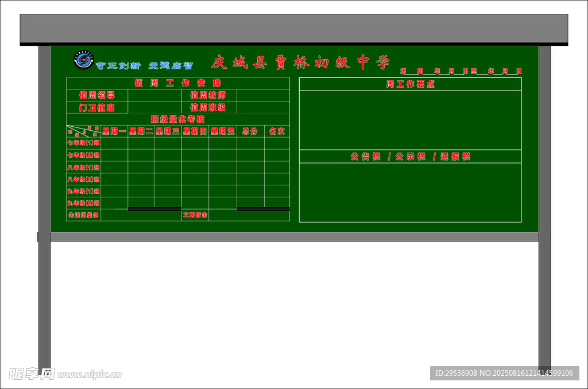Click the www.nipic.cn watermark link
Viewport: 588px width, 389px height.
[90, 375]
